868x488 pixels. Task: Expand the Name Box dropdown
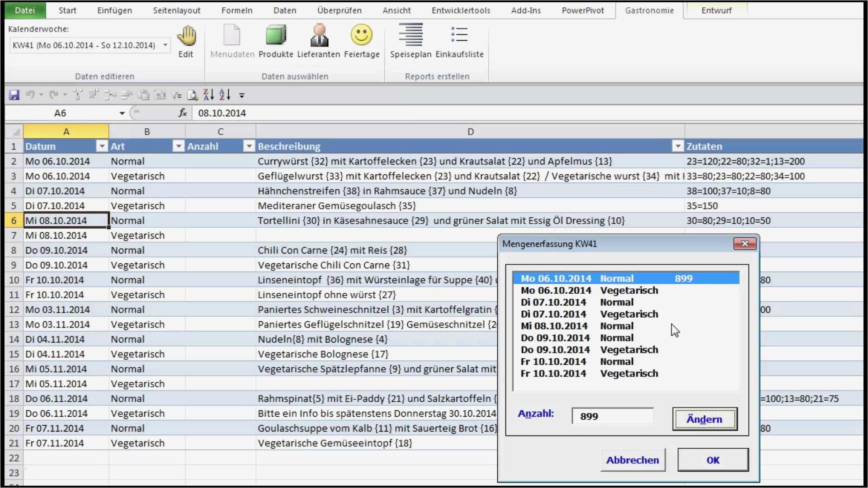(x=122, y=113)
